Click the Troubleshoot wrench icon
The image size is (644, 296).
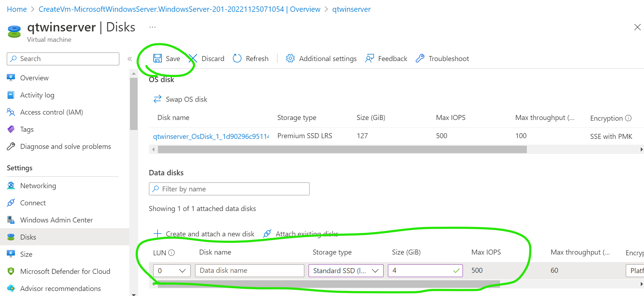420,58
